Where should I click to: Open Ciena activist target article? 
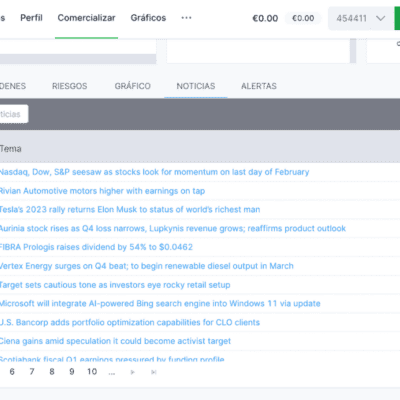coord(115,341)
